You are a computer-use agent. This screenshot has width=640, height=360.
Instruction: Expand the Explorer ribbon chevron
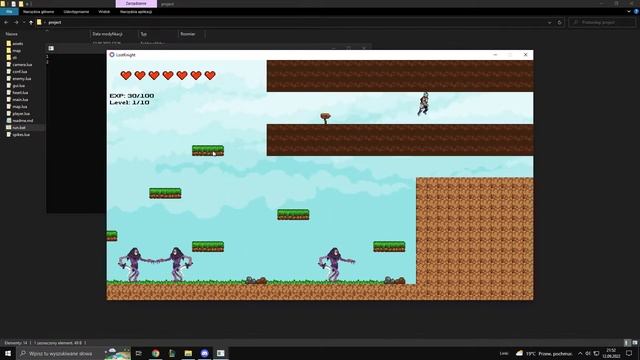point(629,12)
